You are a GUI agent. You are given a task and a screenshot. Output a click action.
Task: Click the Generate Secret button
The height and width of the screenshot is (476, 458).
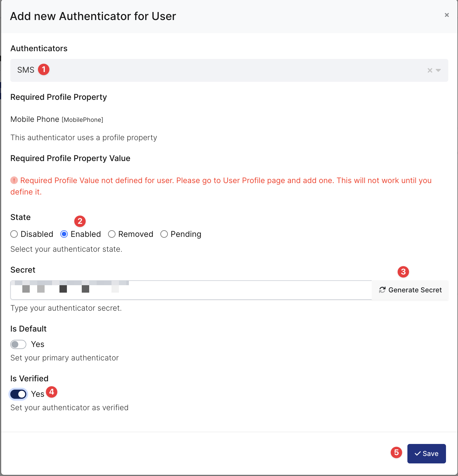point(410,290)
